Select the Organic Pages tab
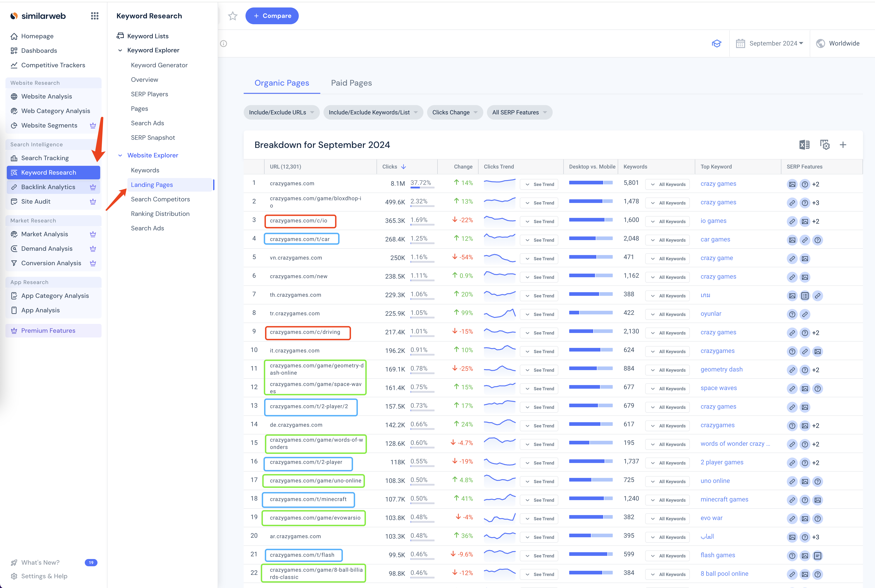This screenshot has width=875, height=588. pos(282,83)
